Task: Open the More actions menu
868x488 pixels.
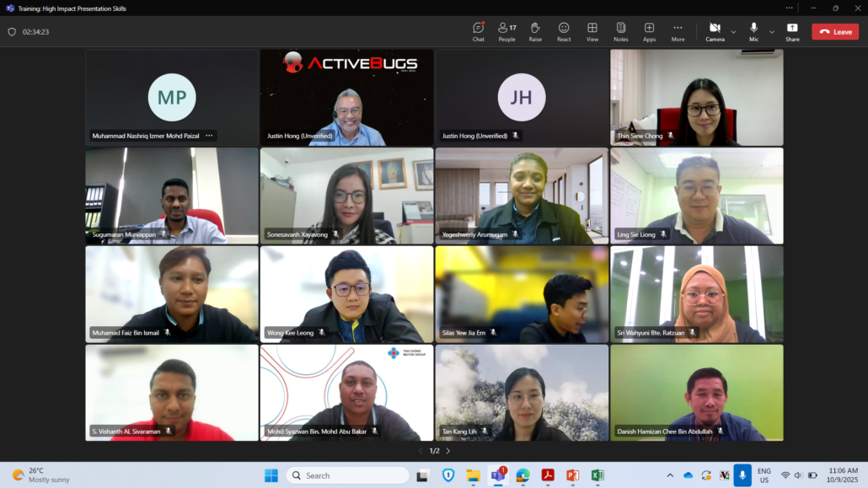Action: pyautogui.click(x=678, y=31)
